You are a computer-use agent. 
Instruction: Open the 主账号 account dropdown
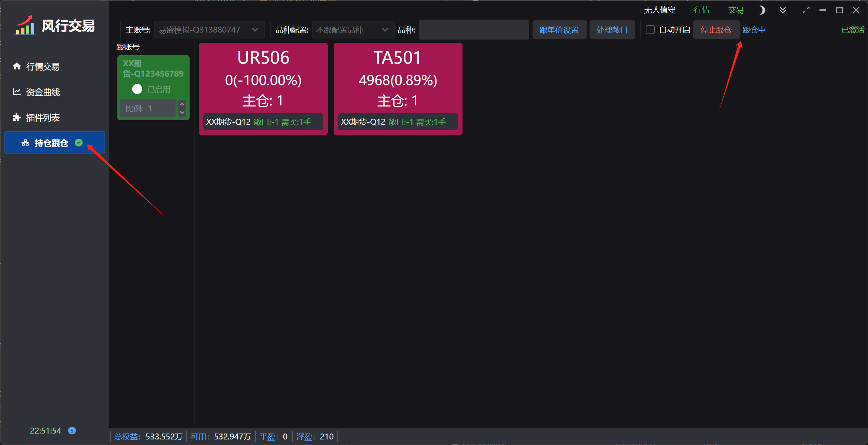coord(209,30)
